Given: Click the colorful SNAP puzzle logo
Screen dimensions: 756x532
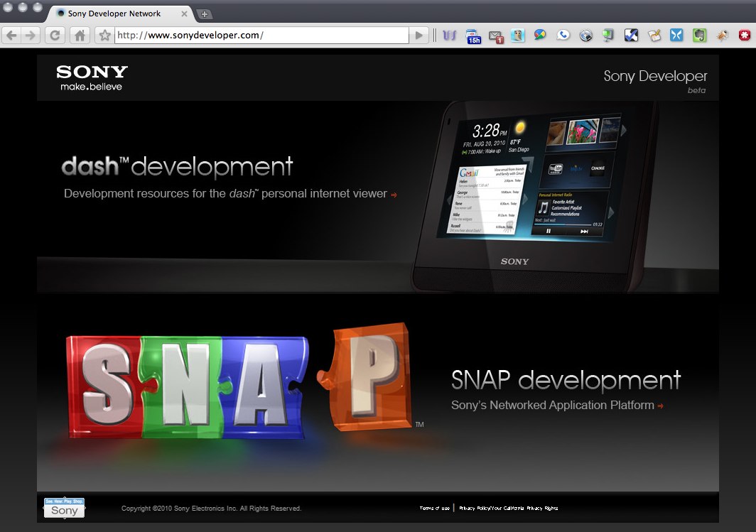Looking at the screenshot, I should tap(239, 381).
